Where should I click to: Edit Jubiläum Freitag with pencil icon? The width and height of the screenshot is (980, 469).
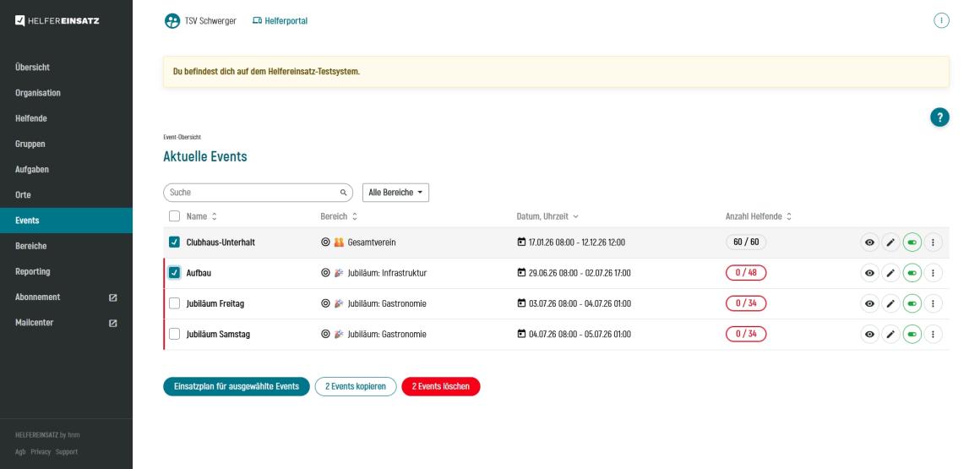[x=890, y=304]
